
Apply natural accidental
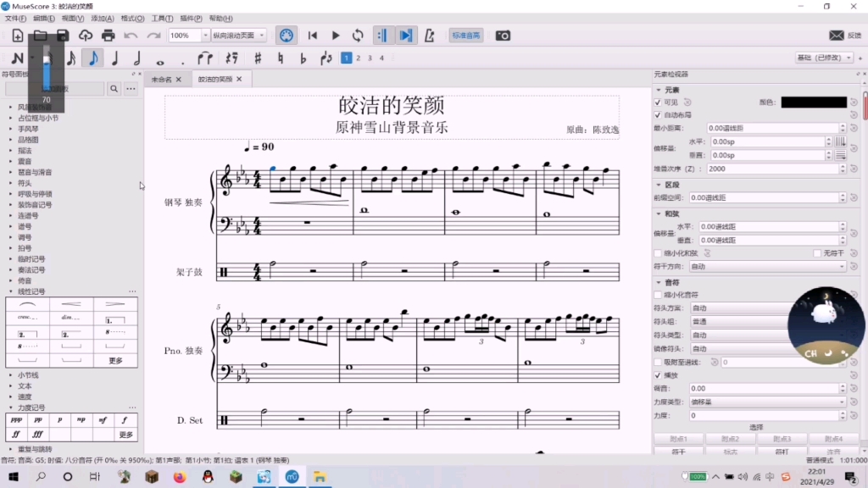(281, 58)
